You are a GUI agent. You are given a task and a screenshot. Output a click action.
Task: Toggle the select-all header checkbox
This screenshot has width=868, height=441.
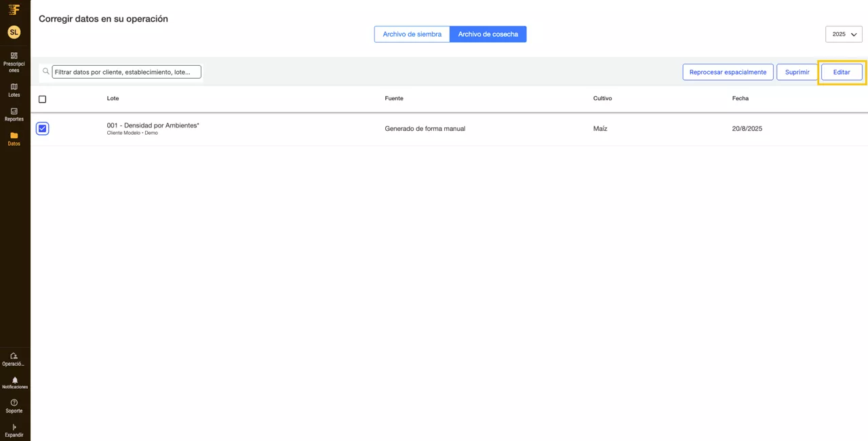(x=42, y=99)
